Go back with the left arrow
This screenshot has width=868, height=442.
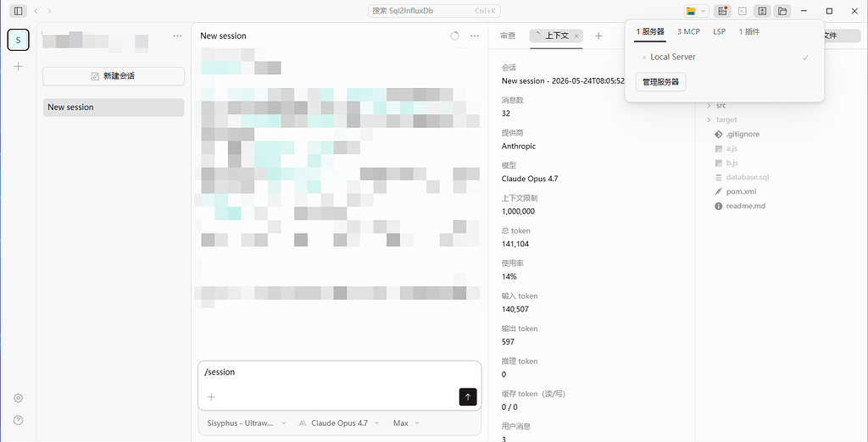36,11
